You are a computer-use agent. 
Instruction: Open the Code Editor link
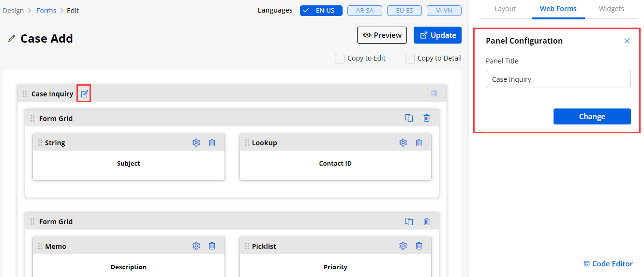coord(608,264)
